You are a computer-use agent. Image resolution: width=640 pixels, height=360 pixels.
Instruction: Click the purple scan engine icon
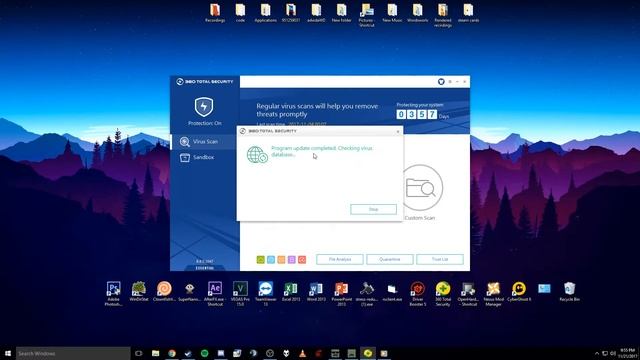coord(291,260)
